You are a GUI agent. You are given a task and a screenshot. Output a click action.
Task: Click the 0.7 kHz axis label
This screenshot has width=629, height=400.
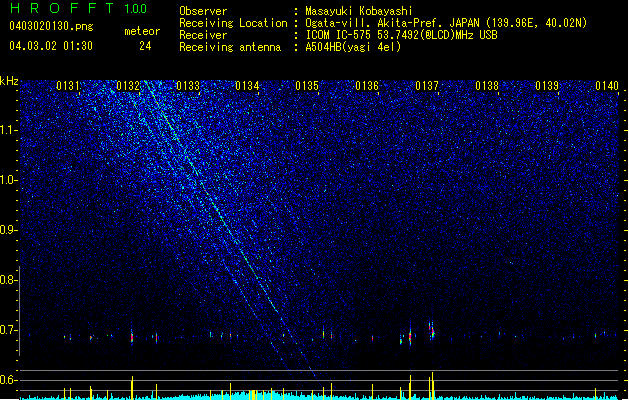point(8,330)
